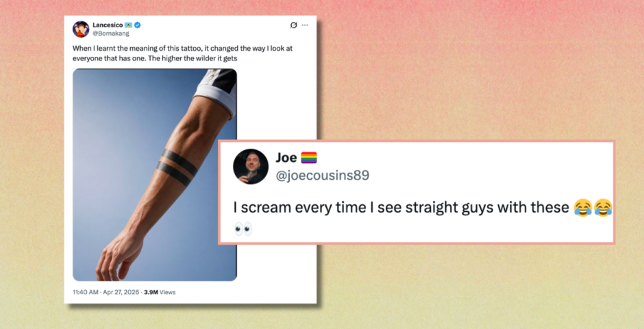This screenshot has height=329, width=644.
Task: Open the three-dot more menu on the tweet
Action: tap(305, 25)
